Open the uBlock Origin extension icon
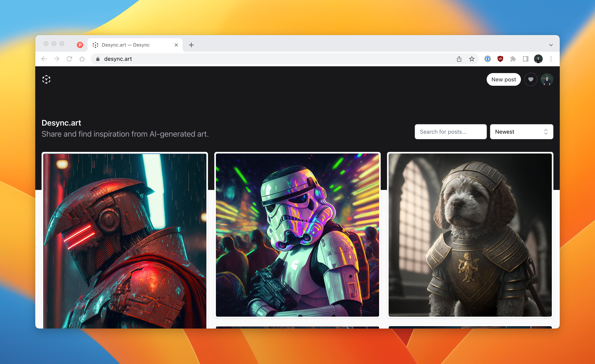Viewport: 595px width, 364px height. pyautogui.click(x=500, y=59)
